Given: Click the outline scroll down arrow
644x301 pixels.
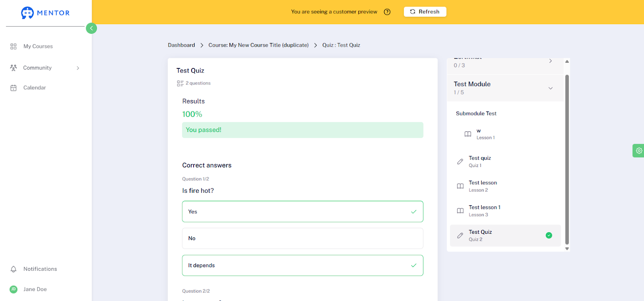Looking at the screenshot, I should pyautogui.click(x=567, y=249).
